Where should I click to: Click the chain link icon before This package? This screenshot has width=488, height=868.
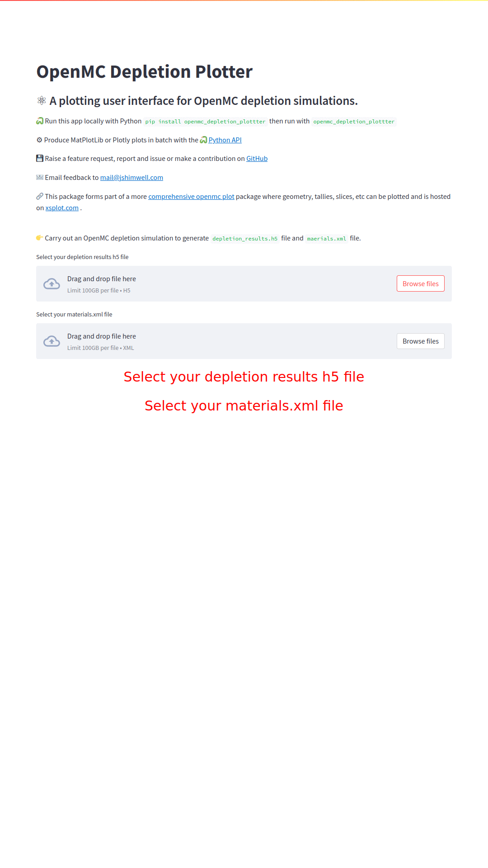pyautogui.click(x=40, y=196)
